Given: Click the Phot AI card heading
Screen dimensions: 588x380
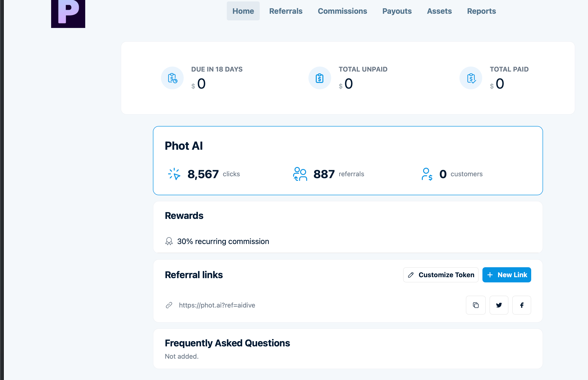Looking at the screenshot, I should point(184,146).
